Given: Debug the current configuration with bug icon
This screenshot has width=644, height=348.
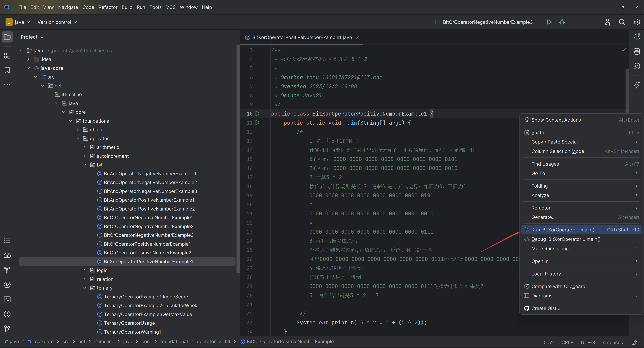Looking at the screenshot, I should point(562,22).
